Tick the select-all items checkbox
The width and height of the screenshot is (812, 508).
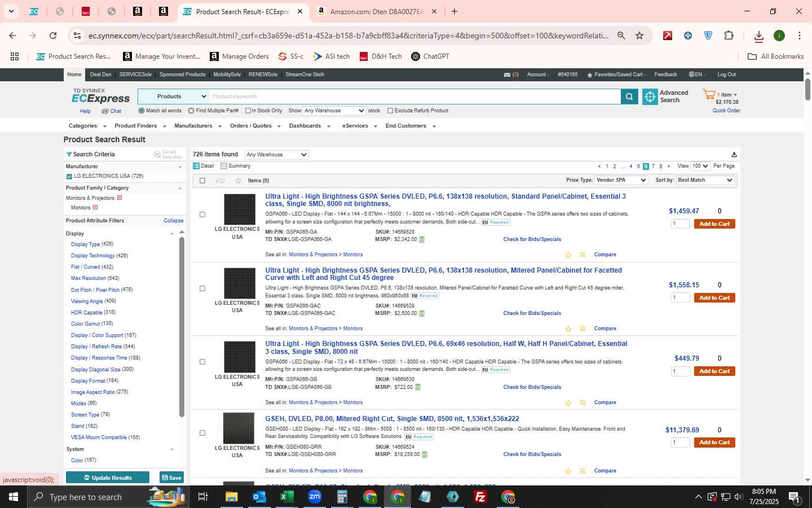[x=202, y=181]
